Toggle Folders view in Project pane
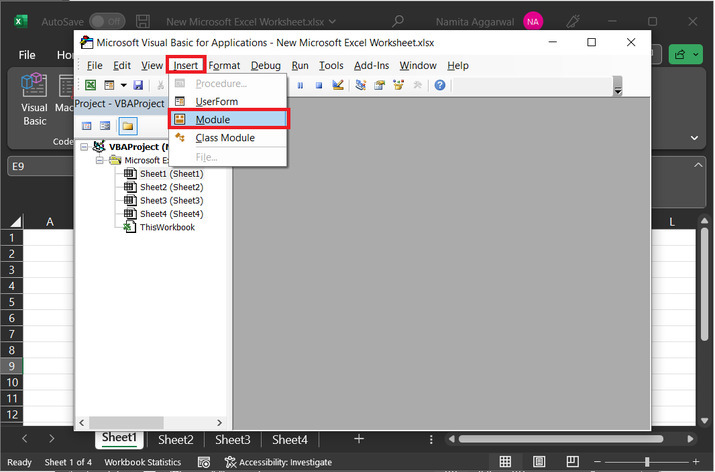 coord(128,126)
